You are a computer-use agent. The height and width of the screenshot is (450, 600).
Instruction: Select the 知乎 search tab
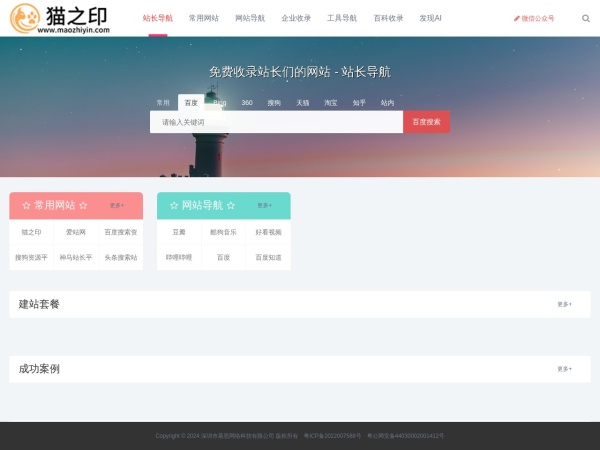click(359, 103)
